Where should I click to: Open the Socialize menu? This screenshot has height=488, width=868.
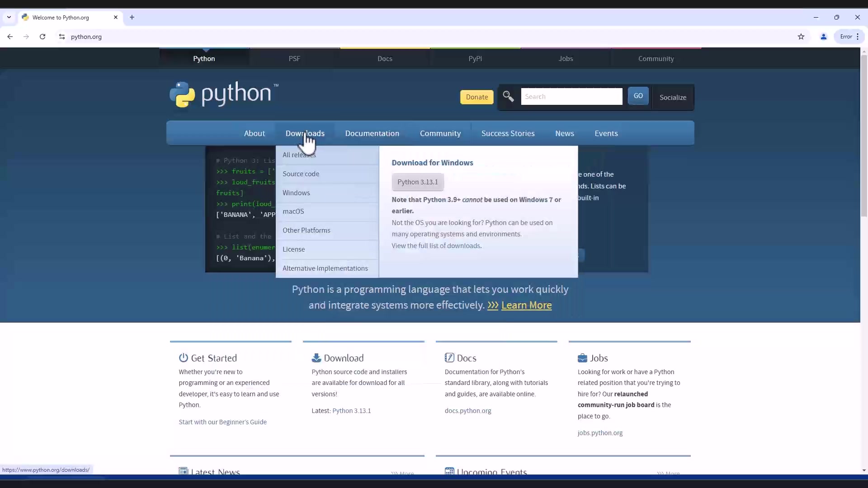point(673,97)
